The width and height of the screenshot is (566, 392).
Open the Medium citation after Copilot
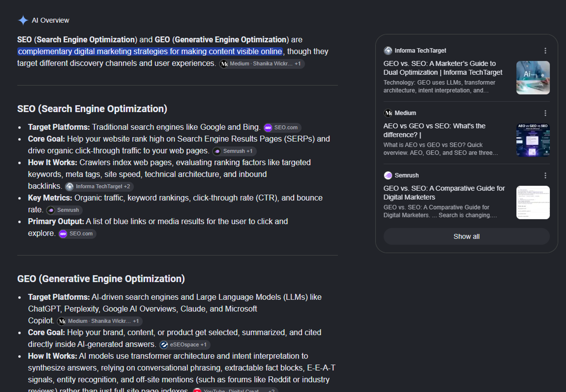[x=100, y=321]
